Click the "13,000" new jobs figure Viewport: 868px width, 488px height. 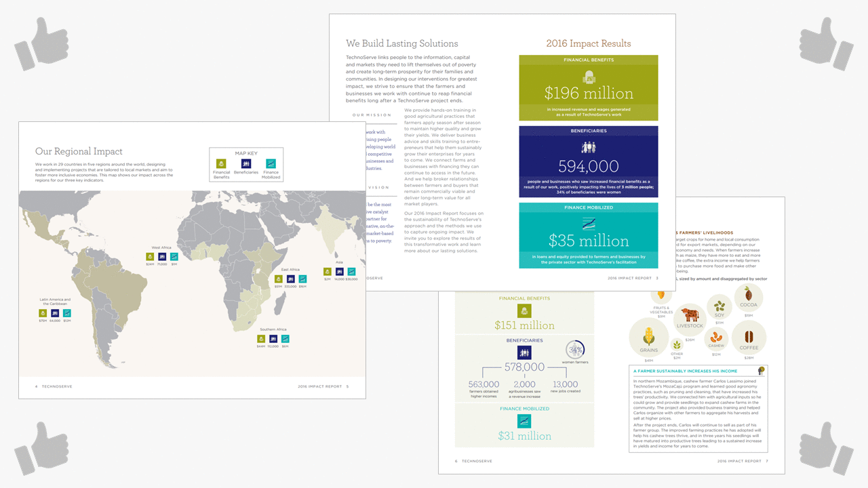pos(565,384)
